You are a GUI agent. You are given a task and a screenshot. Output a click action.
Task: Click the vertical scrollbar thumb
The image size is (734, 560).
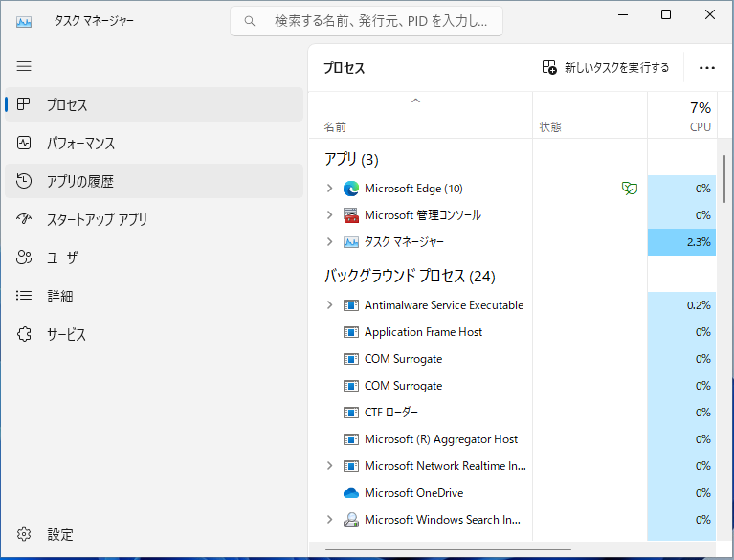[x=724, y=179]
